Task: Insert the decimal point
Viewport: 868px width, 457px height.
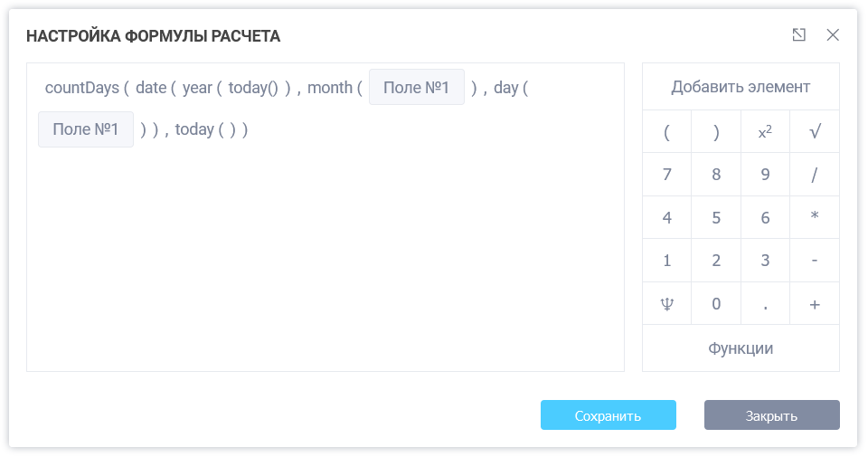Action: click(765, 304)
